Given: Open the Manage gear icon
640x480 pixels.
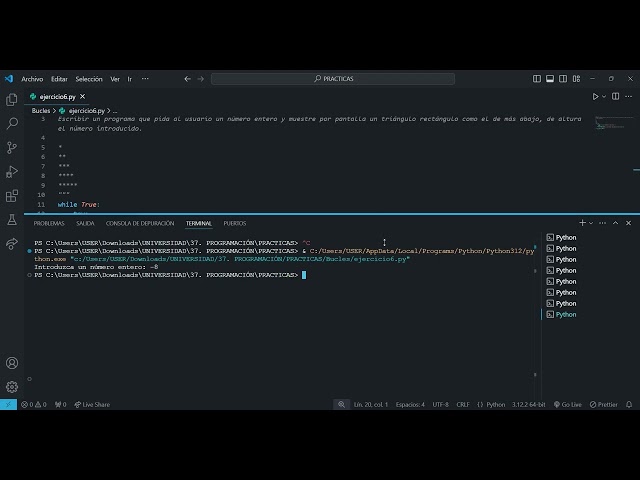Looking at the screenshot, I should tap(12, 387).
